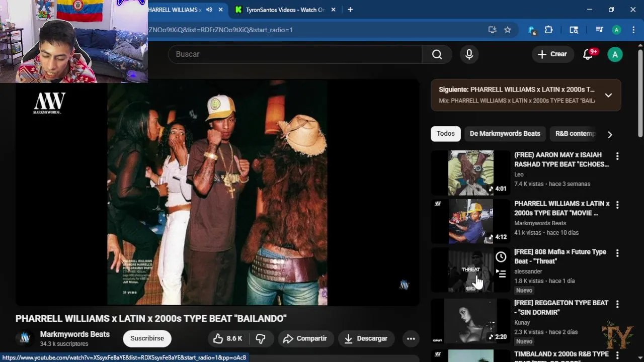
Task: Select the R&B contemporáneo filter chip
Action: coord(575,134)
